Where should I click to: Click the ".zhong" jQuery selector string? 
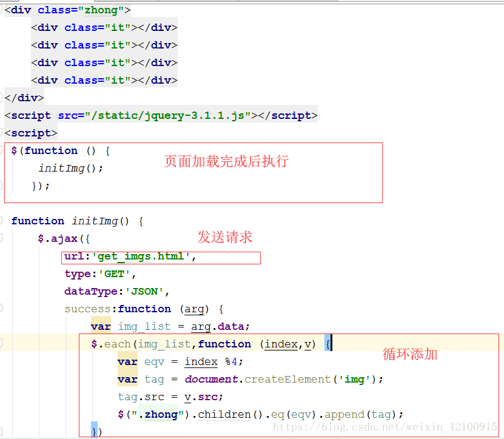point(158,415)
